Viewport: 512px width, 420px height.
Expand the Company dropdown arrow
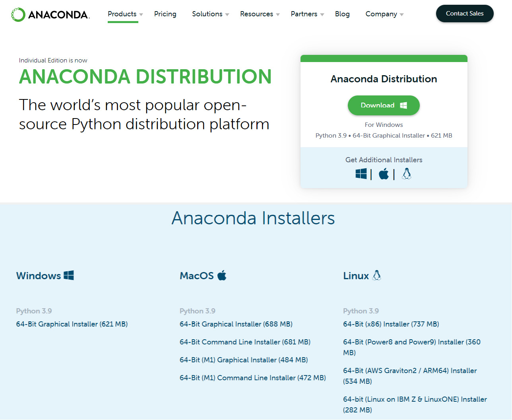401,15
